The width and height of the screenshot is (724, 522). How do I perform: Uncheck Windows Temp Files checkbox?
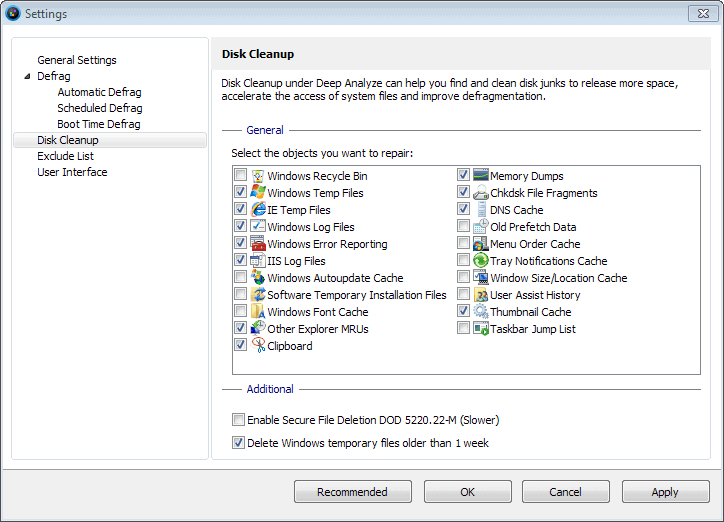240,192
